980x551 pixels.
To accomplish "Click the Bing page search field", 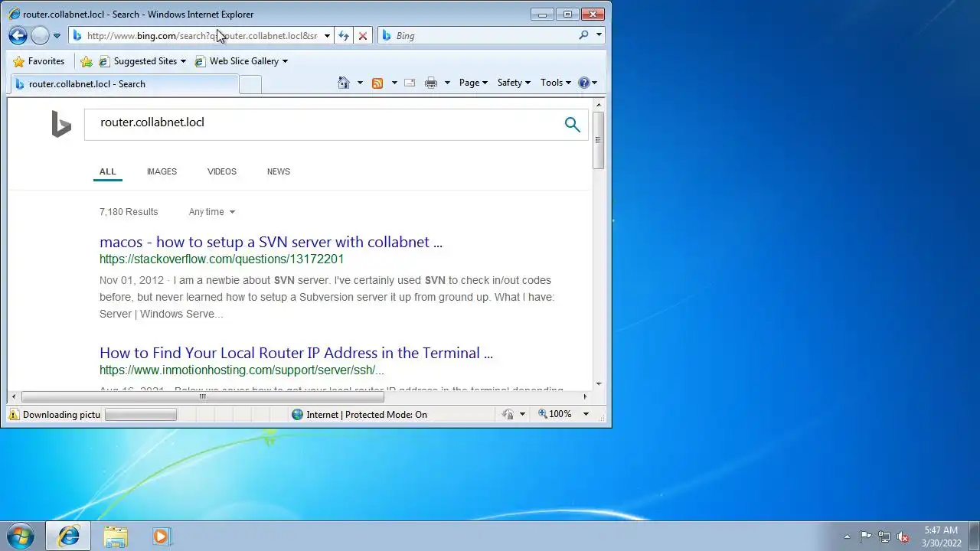I will 322,124.
